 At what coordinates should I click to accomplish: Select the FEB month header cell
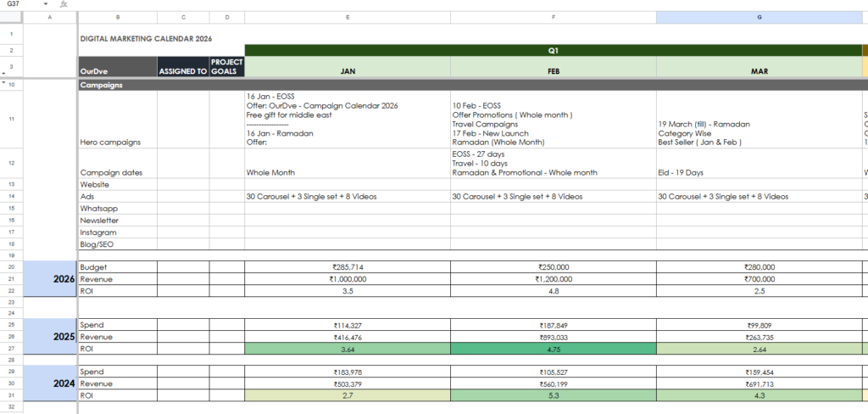553,71
